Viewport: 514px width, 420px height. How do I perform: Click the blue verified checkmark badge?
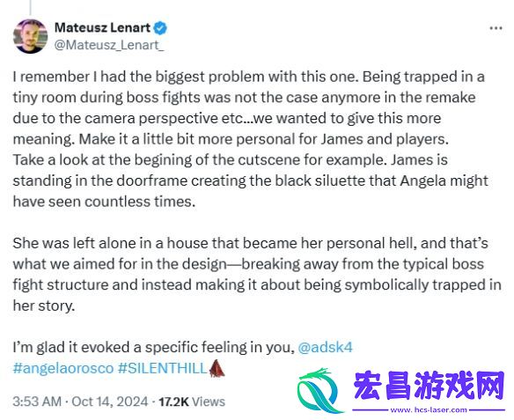[160, 28]
